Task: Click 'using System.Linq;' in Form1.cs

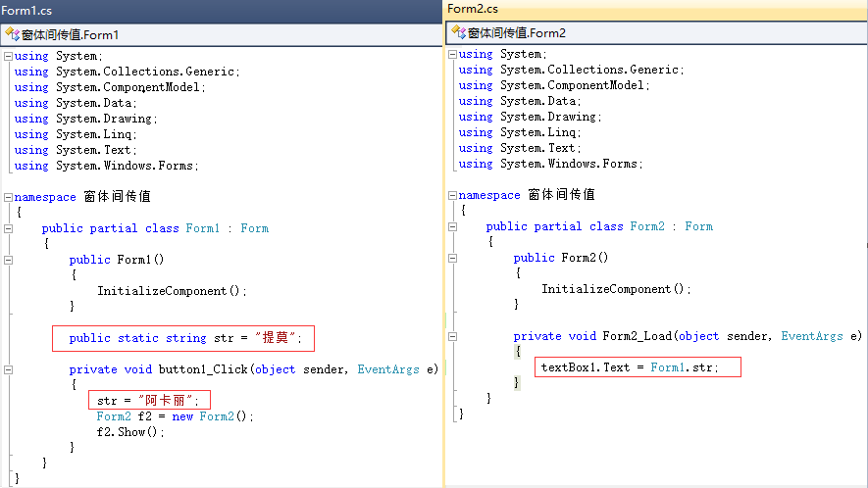Action: tap(76, 134)
